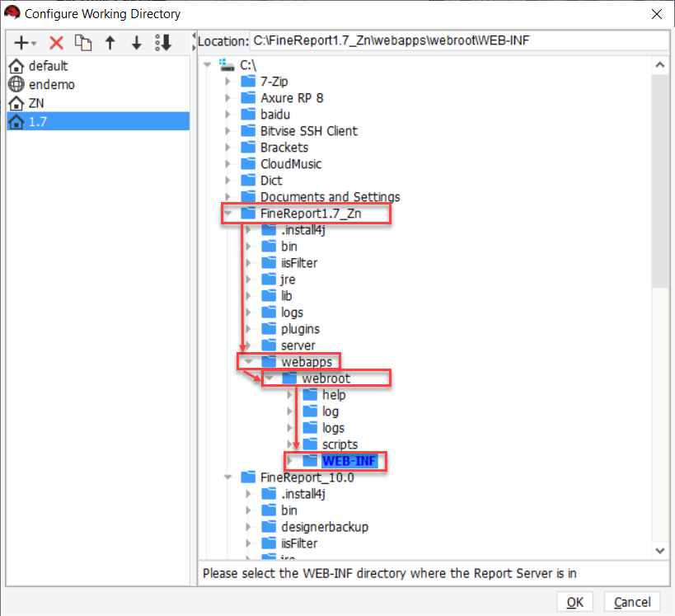This screenshot has width=675, height=616.
Task: Click the folder icon of FineReport_10.0
Action: pyautogui.click(x=248, y=477)
